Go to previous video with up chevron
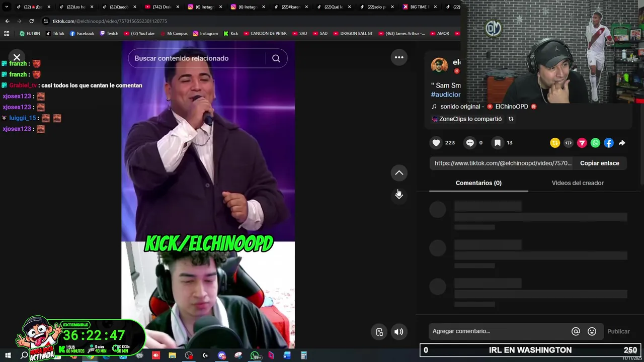The height and width of the screenshot is (362, 644). tap(399, 173)
